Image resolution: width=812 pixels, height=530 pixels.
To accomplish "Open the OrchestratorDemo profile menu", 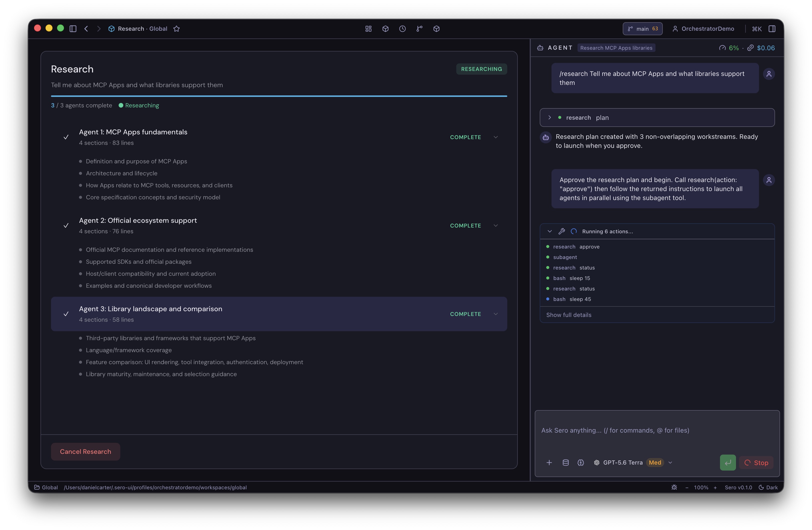I will point(703,29).
